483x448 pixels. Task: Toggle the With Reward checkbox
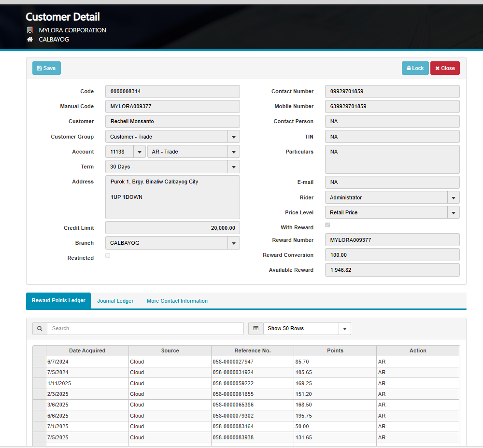click(x=328, y=225)
